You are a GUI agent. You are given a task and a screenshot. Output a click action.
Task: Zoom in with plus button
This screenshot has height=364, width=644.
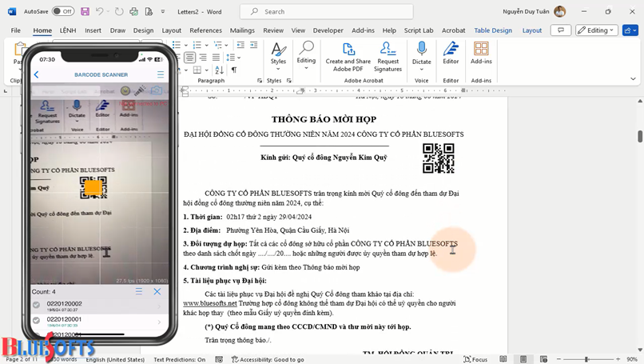(618, 359)
